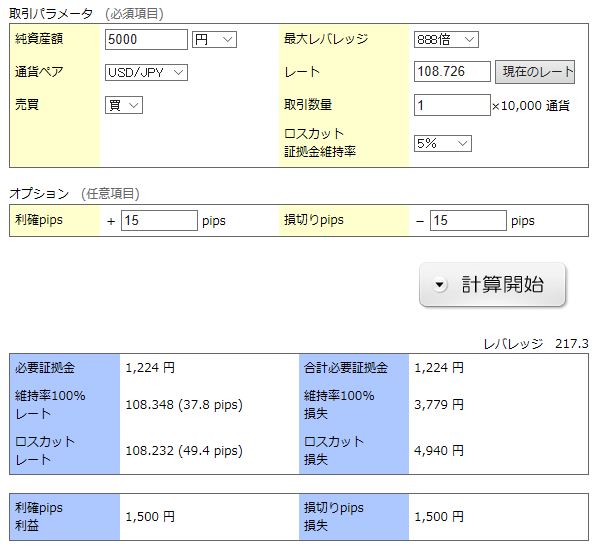Click the 売買 label
The image size is (599, 555).
27,104
